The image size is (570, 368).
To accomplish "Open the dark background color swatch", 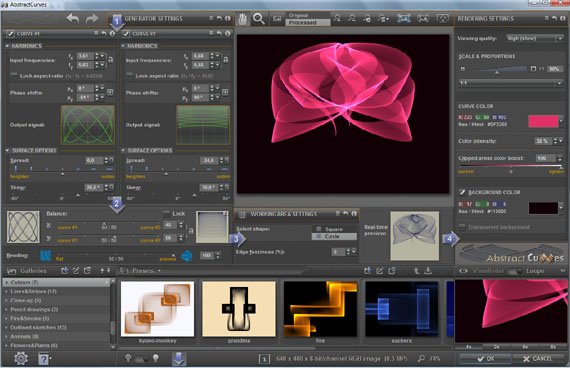I will pos(543,208).
